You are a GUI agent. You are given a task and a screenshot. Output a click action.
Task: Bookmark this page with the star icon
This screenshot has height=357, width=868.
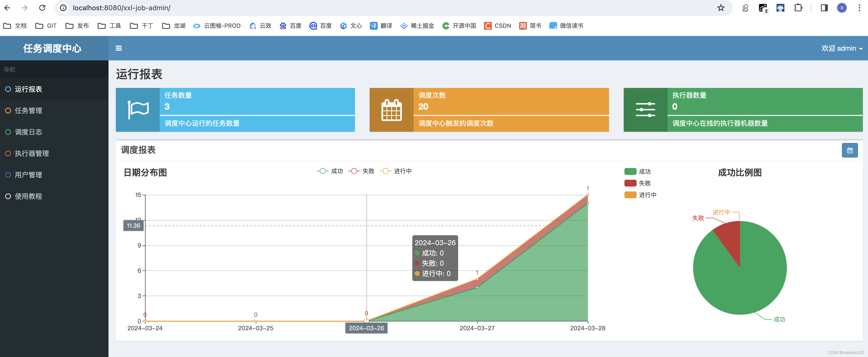720,8
